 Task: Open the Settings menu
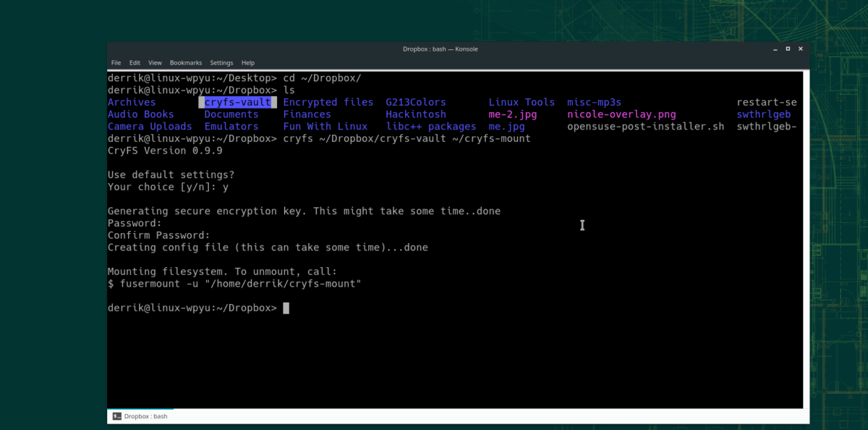coord(221,62)
